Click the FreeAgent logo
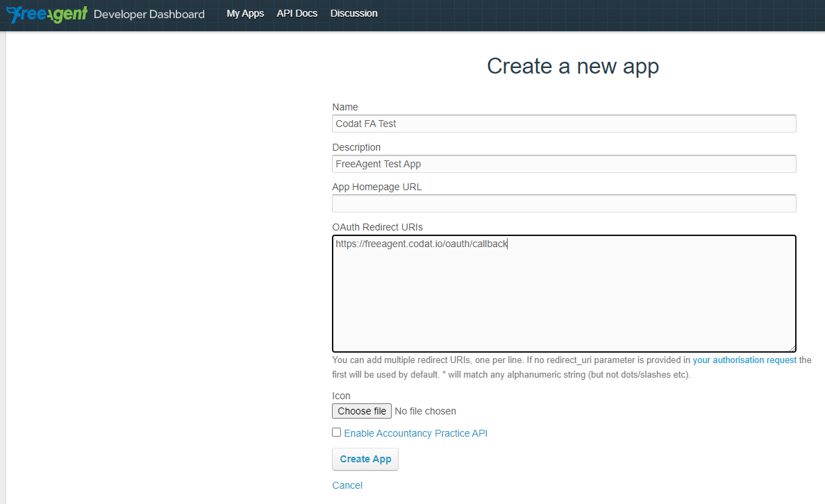 [47, 14]
